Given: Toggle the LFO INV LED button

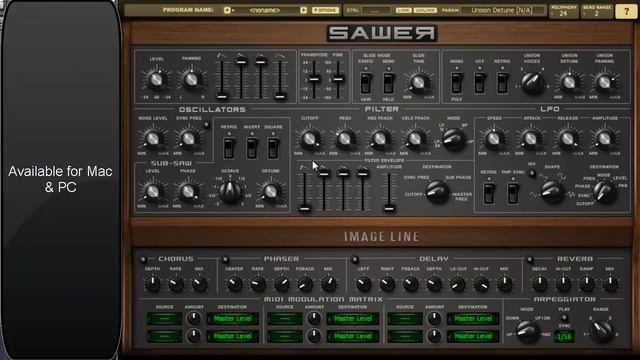Looking at the screenshot, I should point(532,173).
